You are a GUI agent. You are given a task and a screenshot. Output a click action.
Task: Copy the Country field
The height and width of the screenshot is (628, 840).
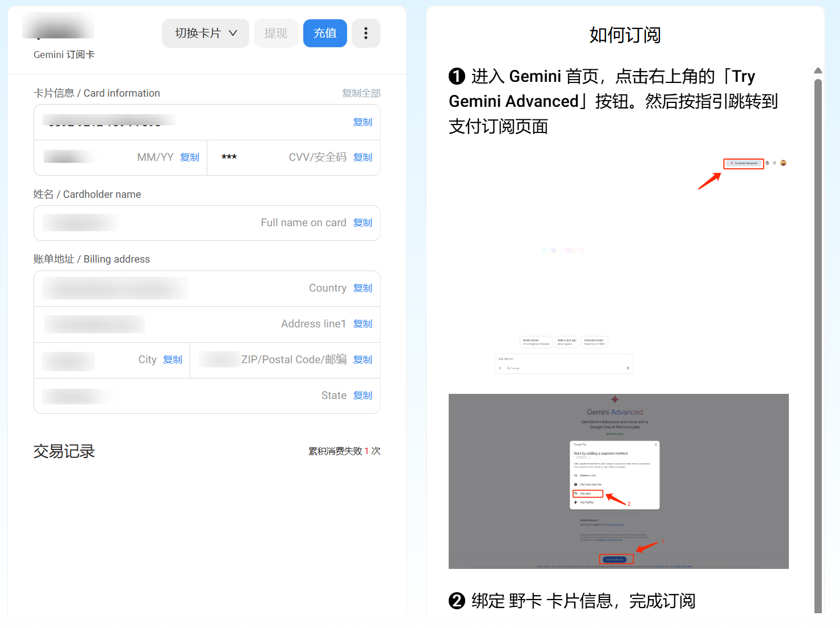click(x=363, y=288)
